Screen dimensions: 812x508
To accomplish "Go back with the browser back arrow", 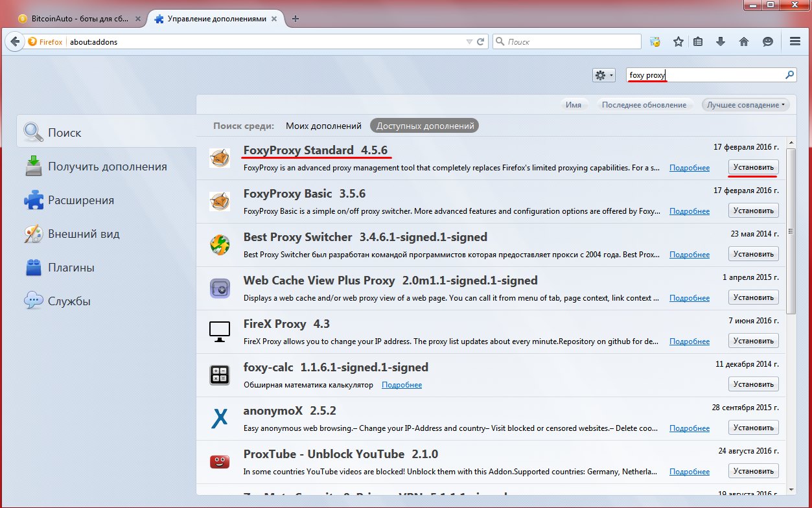I will click(x=14, y=41).
